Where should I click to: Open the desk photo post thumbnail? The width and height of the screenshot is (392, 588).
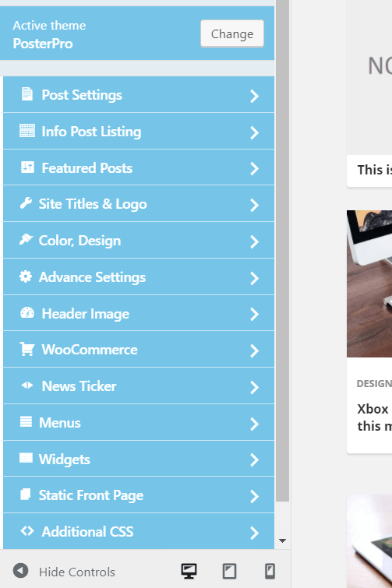[369, 283]
